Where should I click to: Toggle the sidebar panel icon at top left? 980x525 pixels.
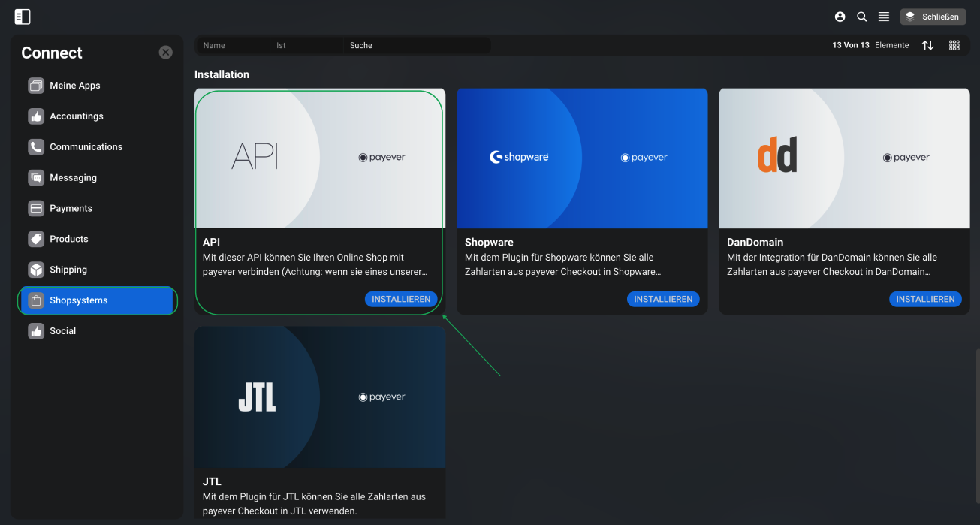(23, 17)
